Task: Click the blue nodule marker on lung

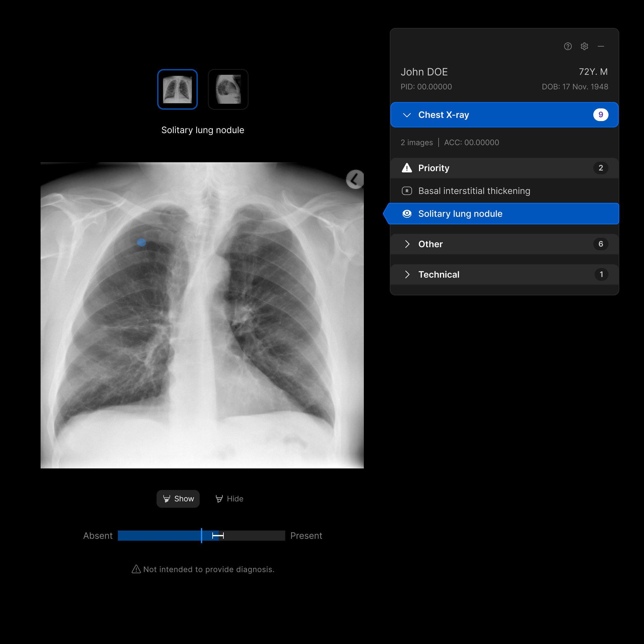Action: [x=141, y=242]
